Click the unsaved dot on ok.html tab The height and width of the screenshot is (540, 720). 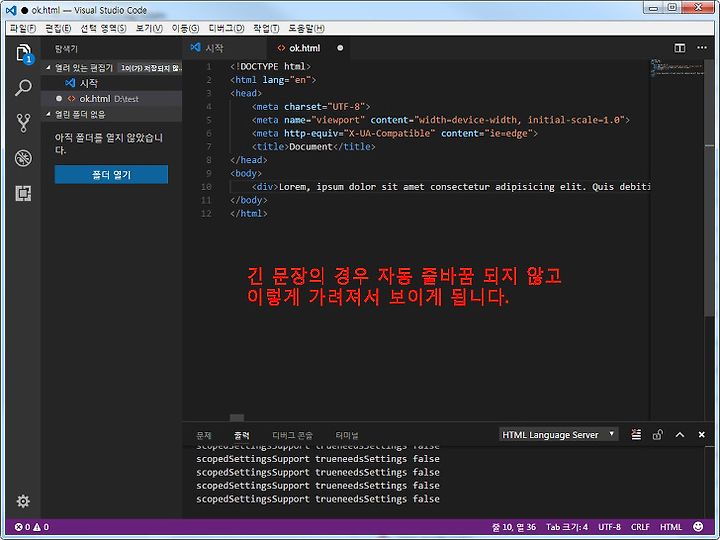340,48
